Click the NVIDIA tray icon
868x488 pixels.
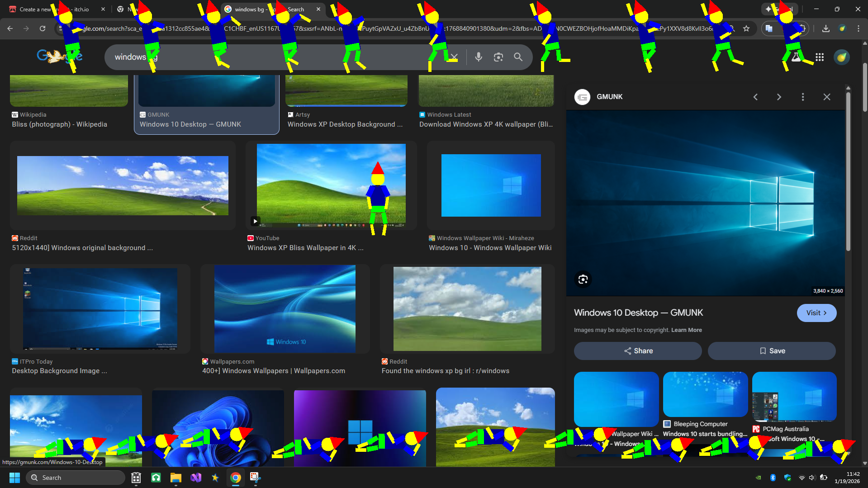point(759,478)
